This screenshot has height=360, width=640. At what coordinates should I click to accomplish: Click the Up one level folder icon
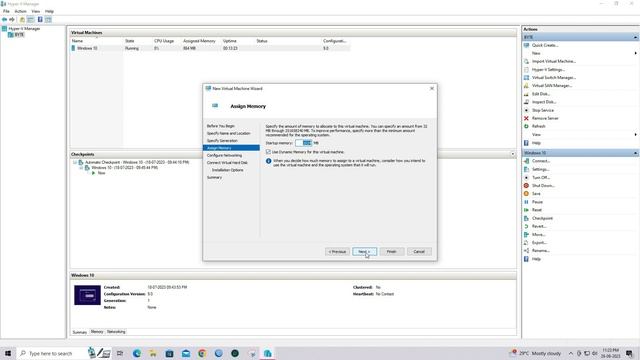point(22,20)
